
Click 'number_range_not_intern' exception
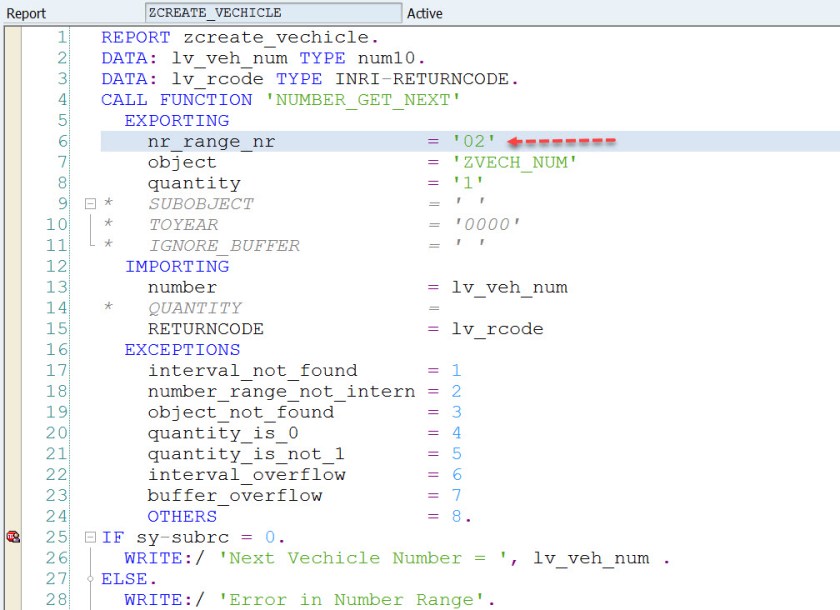(x=282, y=391)
